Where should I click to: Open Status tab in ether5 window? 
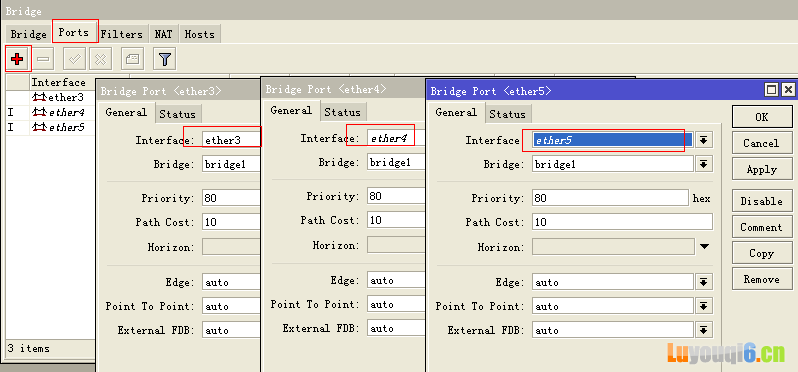(x=507, y=114)
